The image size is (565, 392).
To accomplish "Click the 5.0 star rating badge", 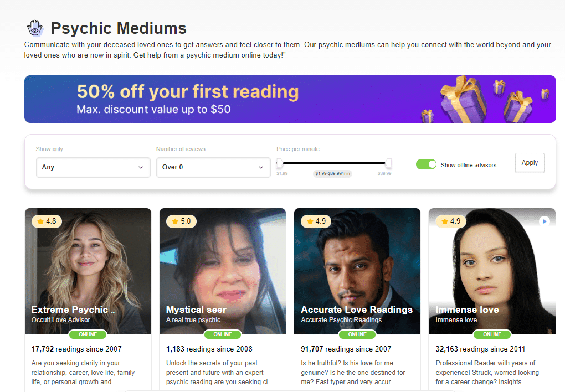I will pyautogui.click(x=181, y=221).
